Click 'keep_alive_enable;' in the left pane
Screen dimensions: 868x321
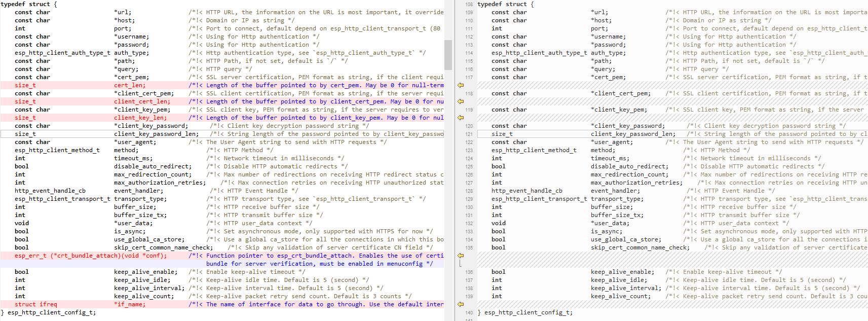tap(146, 272)
